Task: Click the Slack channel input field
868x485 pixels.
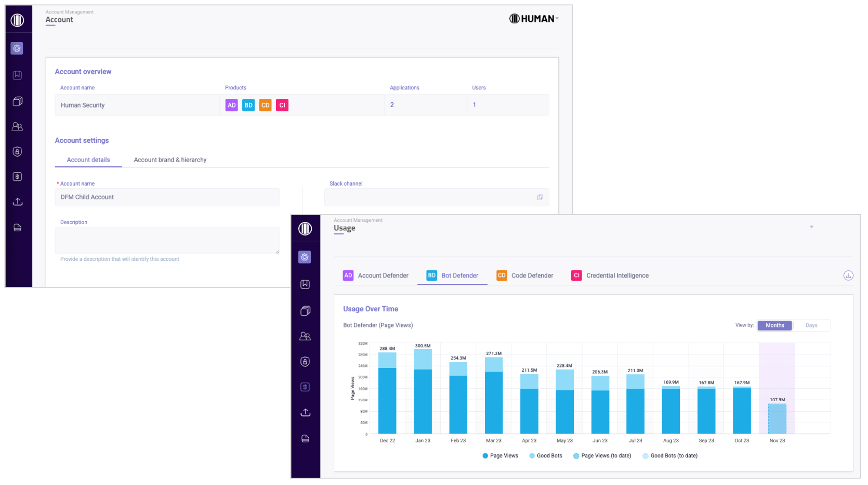Action: click(437, 198)
